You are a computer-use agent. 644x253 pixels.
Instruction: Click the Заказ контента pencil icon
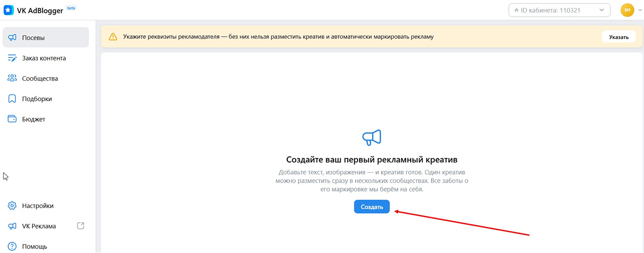click(x=12, y=58)
